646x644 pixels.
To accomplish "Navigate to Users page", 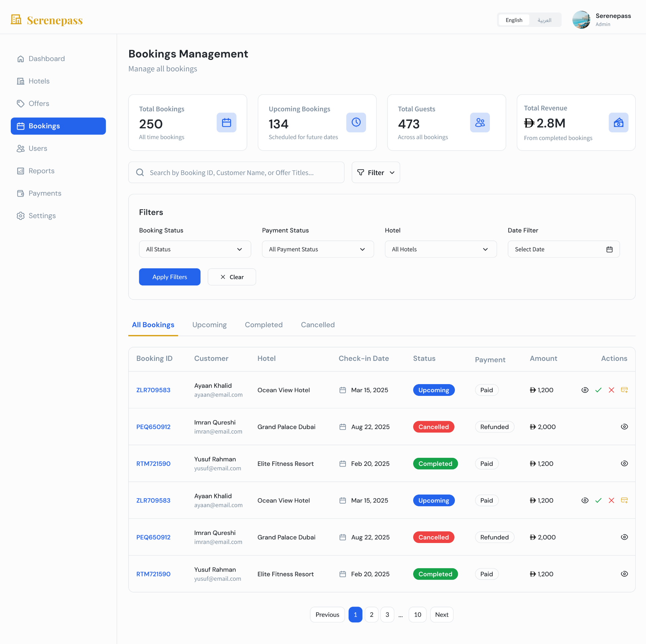I will coord(32,148).
